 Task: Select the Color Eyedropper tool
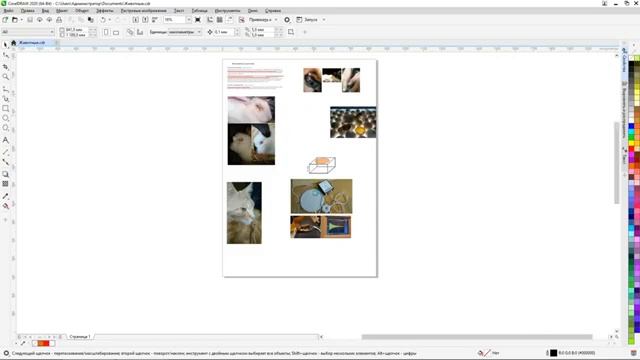[5, 196]
